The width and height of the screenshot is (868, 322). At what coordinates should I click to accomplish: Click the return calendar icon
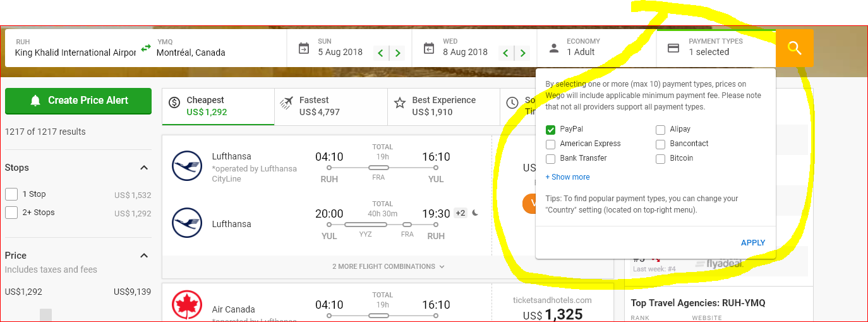[429, 48]
